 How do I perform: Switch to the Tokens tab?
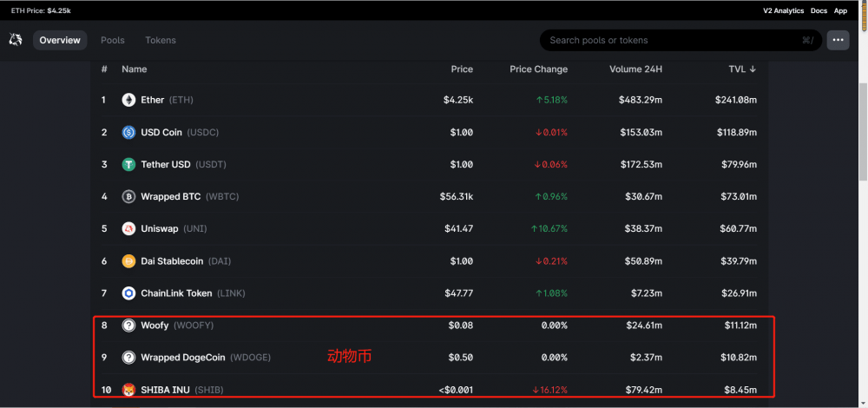[161, 40]
